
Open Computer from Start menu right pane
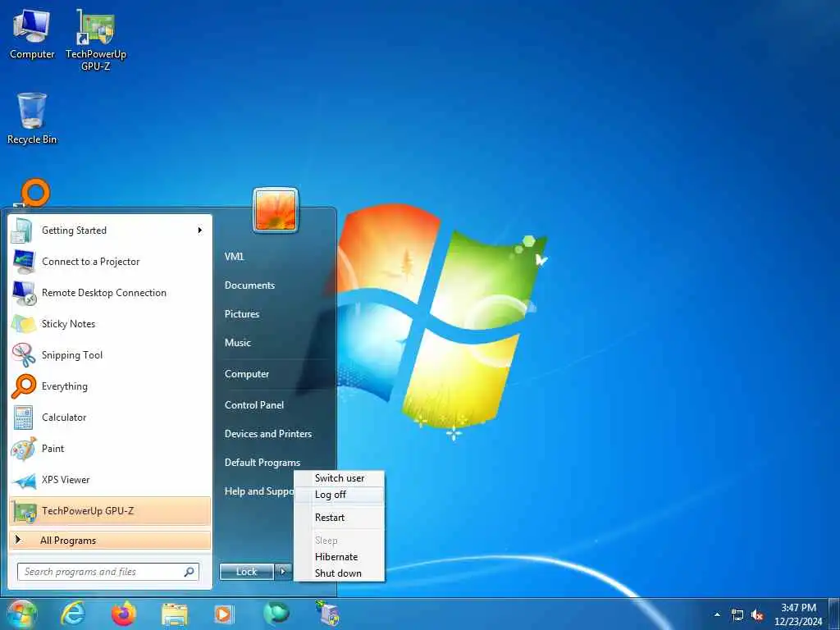(x=246, y=374)
